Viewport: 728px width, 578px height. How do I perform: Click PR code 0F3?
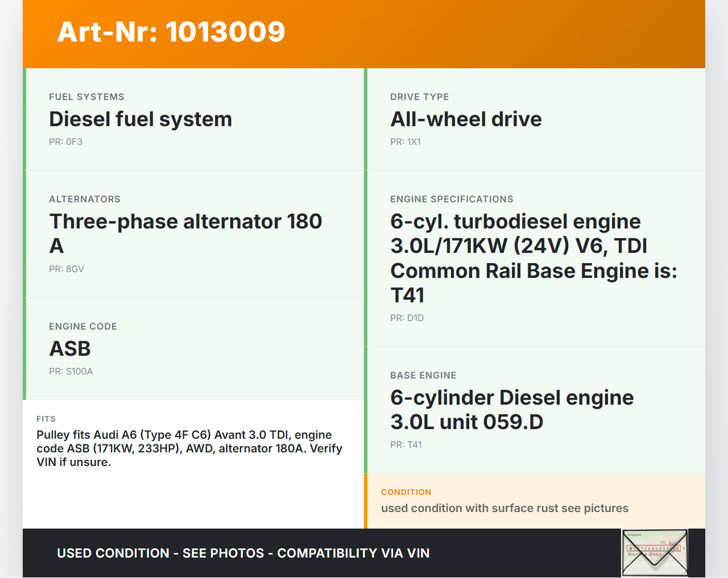coord(65,142)
